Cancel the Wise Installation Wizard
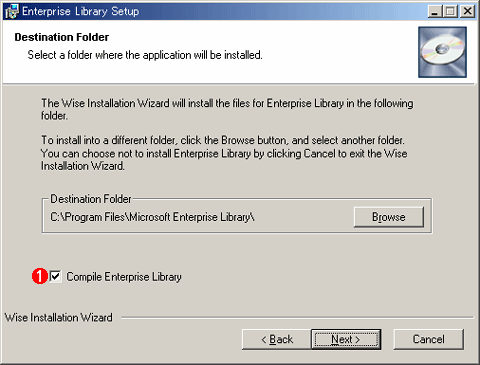This screenshot has width=480, height=365. (428, 339)
